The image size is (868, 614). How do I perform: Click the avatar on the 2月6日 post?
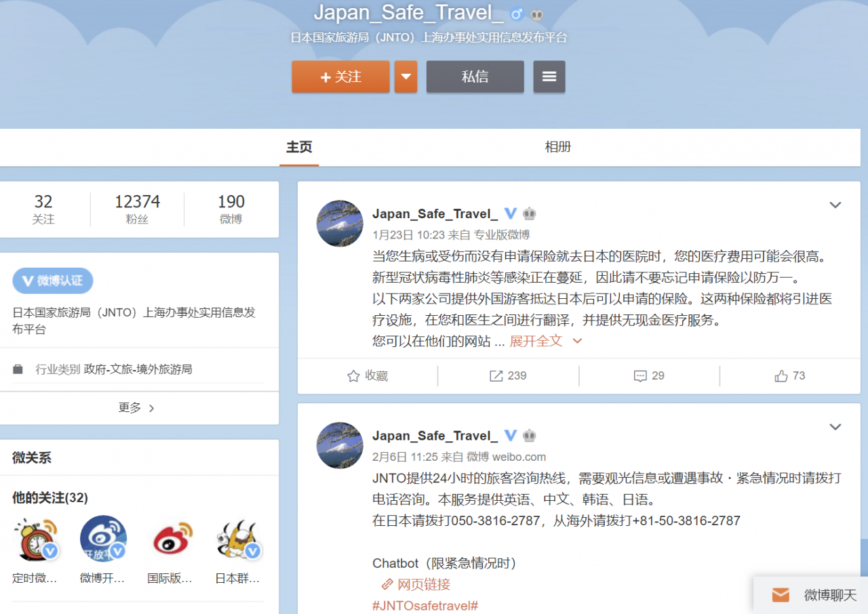point(340,445)
